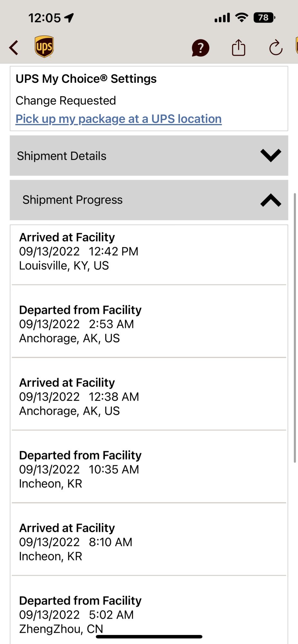Tap the UPS shield logo

[44, 47]
